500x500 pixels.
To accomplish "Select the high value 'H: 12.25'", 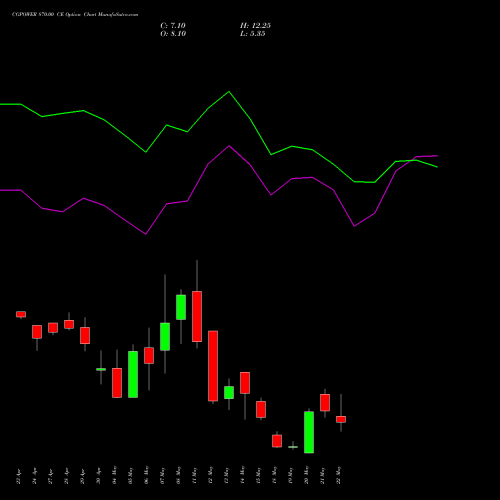I will pyautogui.click(x=255, y=26).
